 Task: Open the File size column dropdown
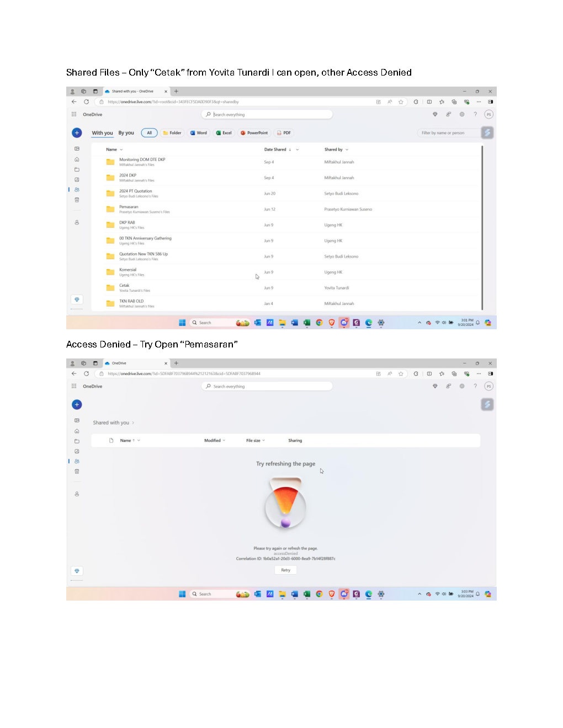[263, 441]
